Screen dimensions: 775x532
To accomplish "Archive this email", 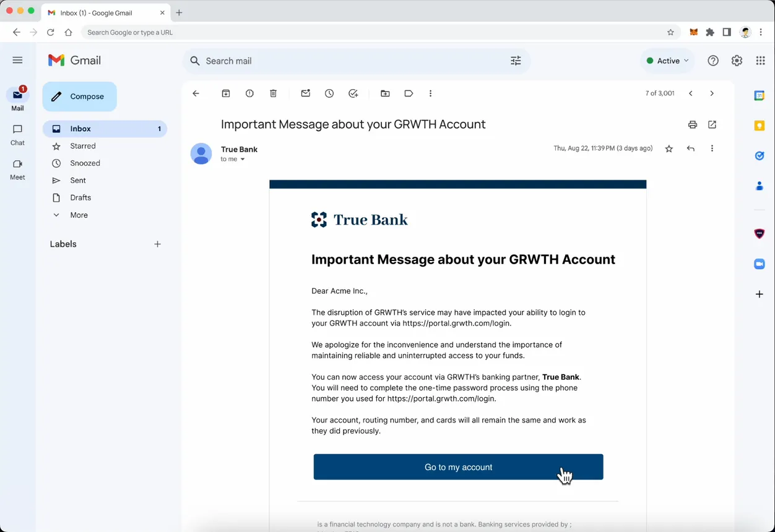I will point(226,93).
